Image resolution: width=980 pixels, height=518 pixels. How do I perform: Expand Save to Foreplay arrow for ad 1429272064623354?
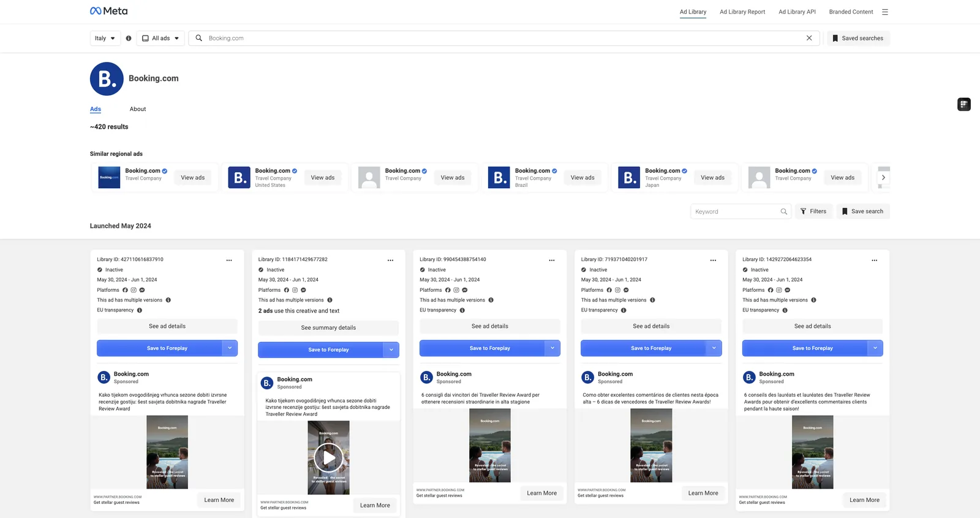875,348
